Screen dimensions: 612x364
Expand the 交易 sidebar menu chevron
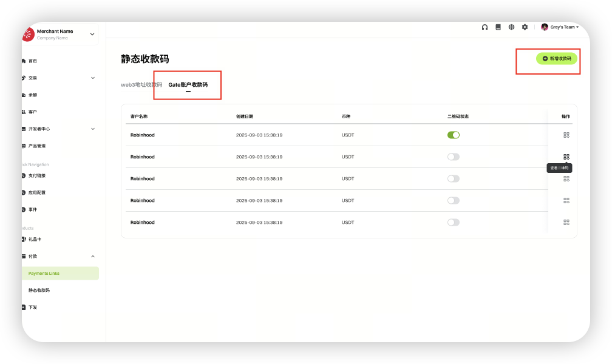point(93,78)
